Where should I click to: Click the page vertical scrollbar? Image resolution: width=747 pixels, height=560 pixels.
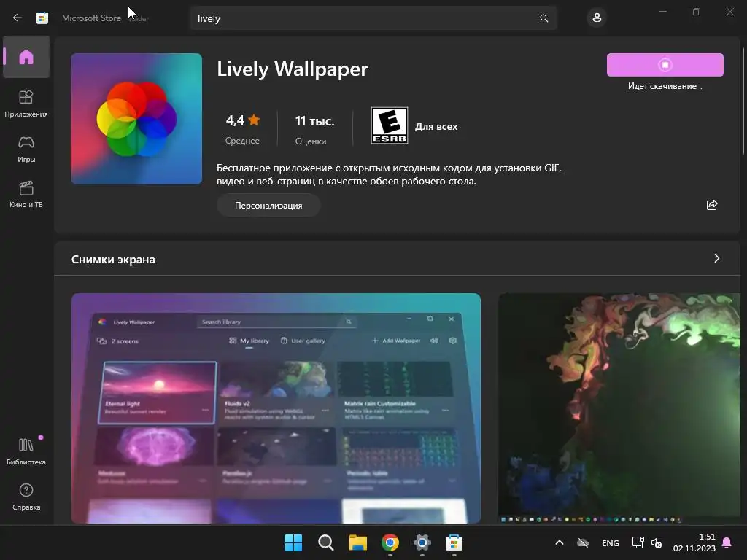click(743, 101)
